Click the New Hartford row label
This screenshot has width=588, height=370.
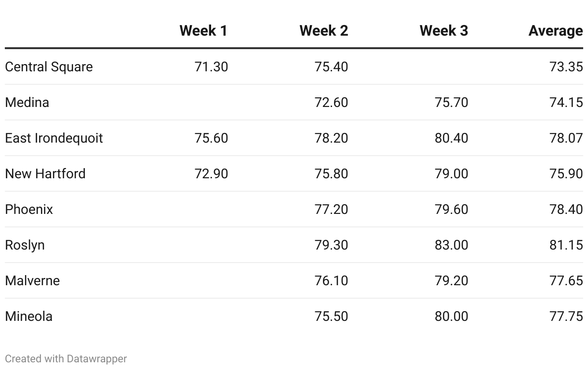[x=45, y=173]
